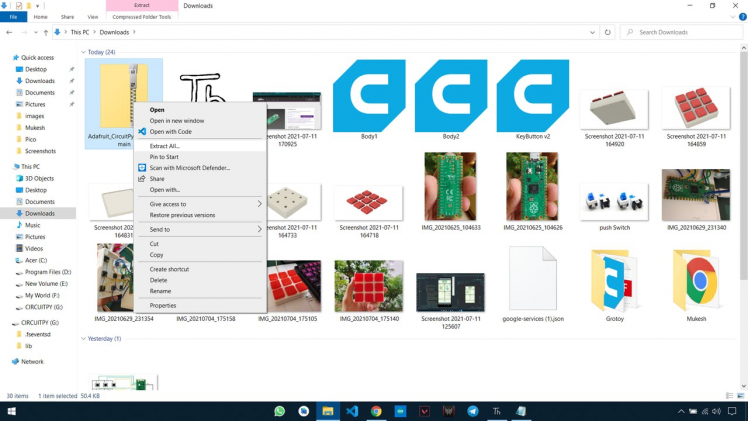Open the action center notifications icon

click(732, 411)
